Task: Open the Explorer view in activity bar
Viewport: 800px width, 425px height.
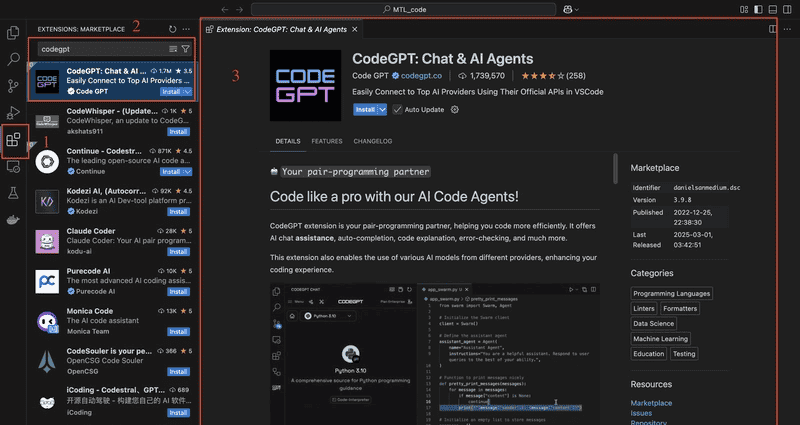Action: (13, 33)
